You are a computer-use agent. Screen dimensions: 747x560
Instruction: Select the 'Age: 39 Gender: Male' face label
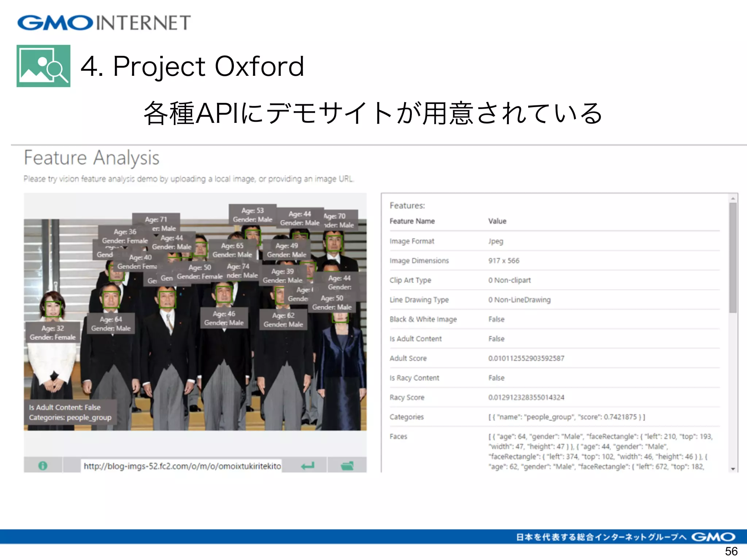pos(282,276)
